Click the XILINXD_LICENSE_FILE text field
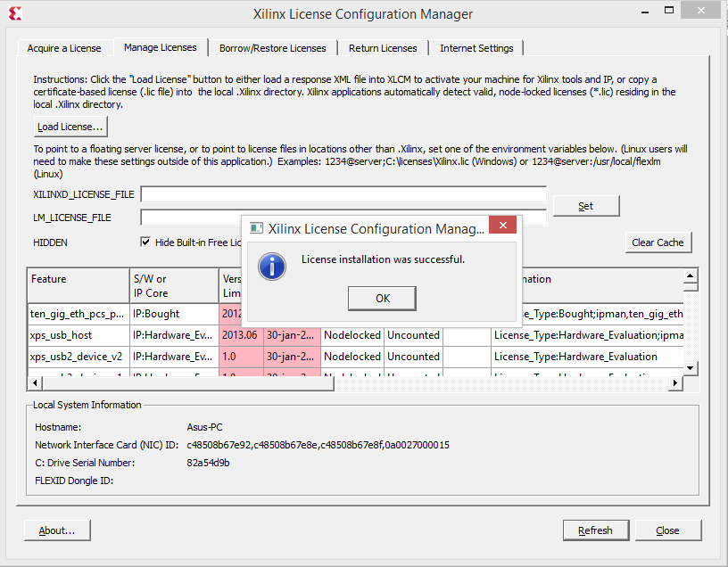The image size is (728, 567). (343, 193)
